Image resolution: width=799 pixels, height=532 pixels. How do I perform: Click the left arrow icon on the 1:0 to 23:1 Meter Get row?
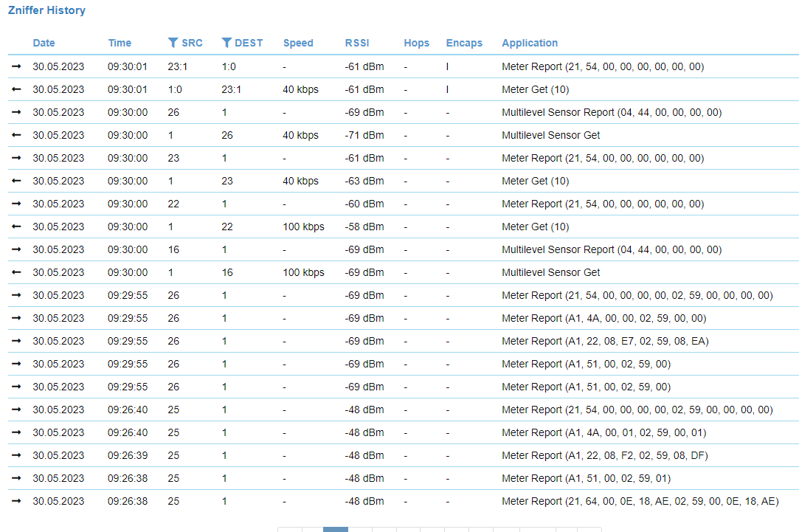click(x=16, y=89)
